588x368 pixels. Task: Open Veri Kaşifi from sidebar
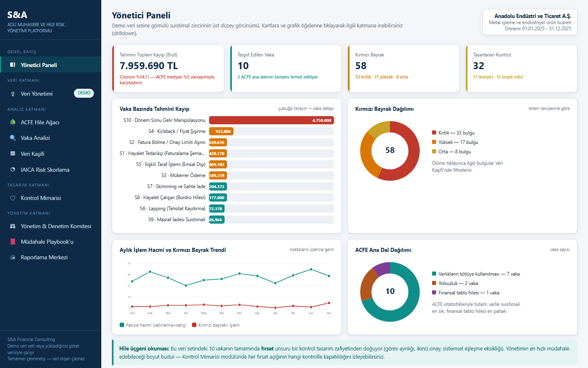51,154
